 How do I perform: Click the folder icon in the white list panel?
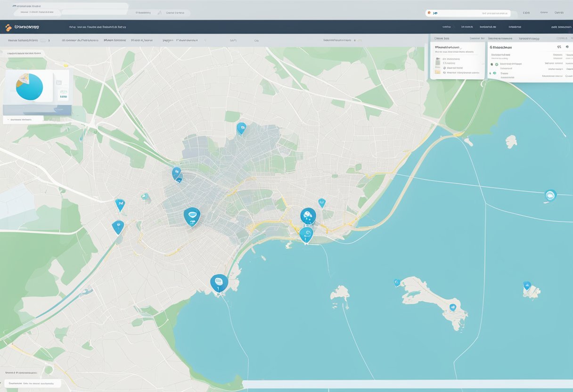click(x=438, y=72)
